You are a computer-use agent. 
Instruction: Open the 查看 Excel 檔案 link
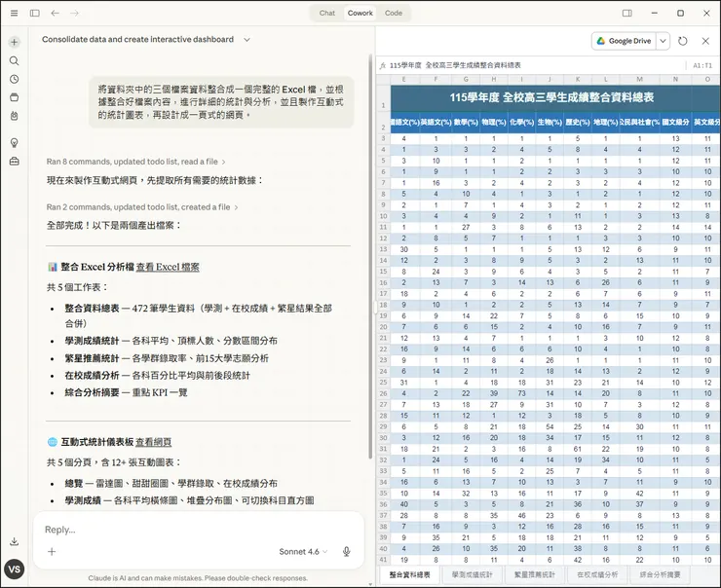pos(168,267)
